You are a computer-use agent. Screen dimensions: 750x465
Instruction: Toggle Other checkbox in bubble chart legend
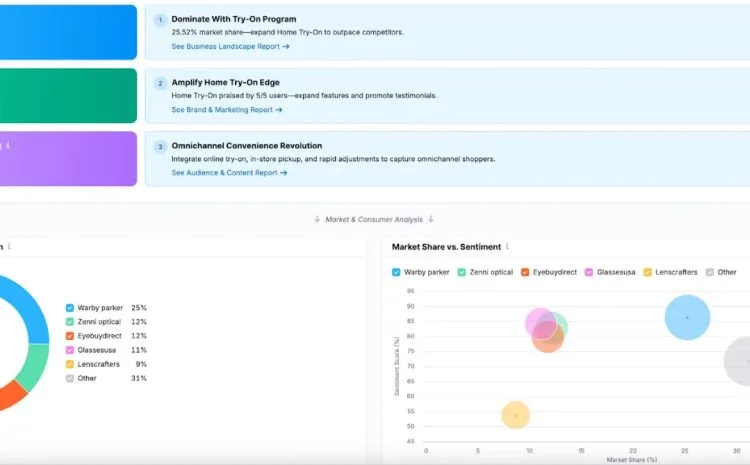click(x=710, y=272)
